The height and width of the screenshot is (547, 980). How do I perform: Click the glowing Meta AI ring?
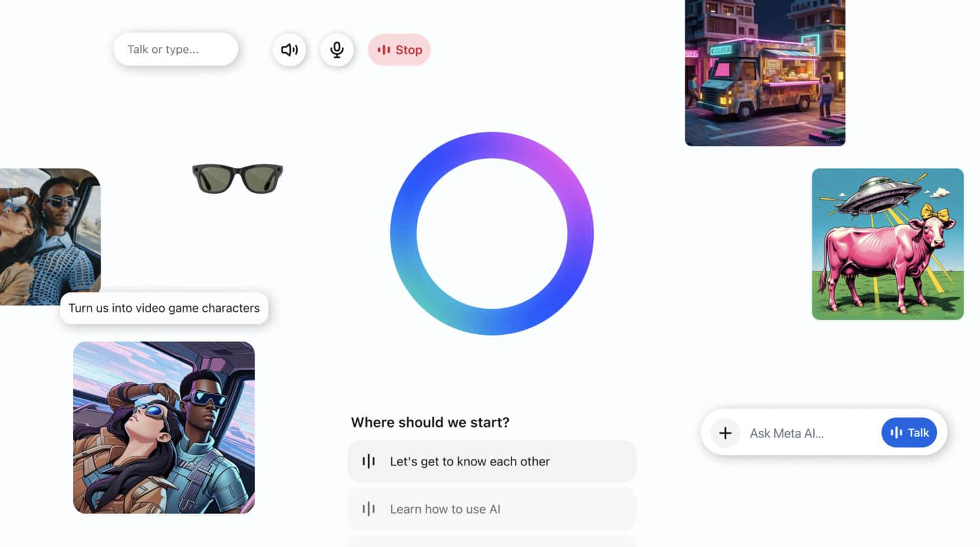pyautogui.click(x=492, y=234)
